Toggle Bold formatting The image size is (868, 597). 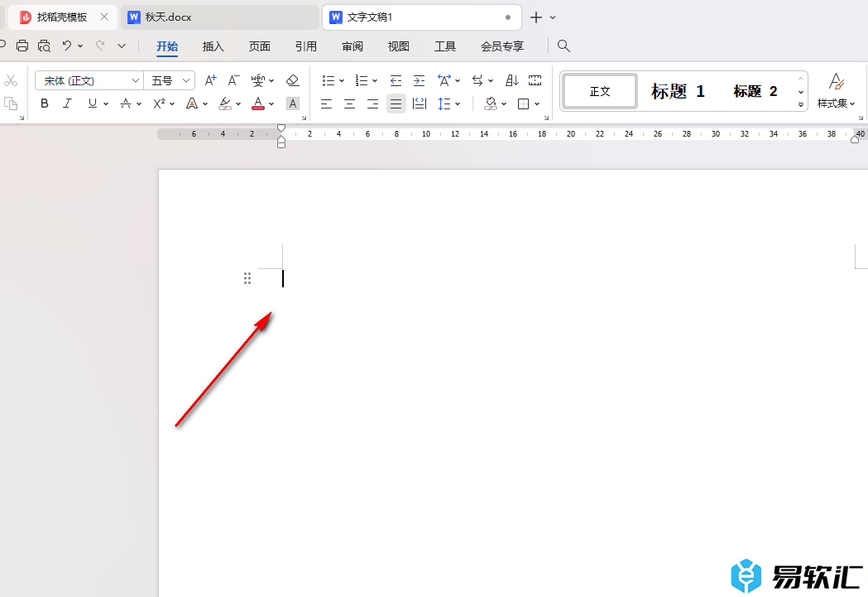[45, 104]
